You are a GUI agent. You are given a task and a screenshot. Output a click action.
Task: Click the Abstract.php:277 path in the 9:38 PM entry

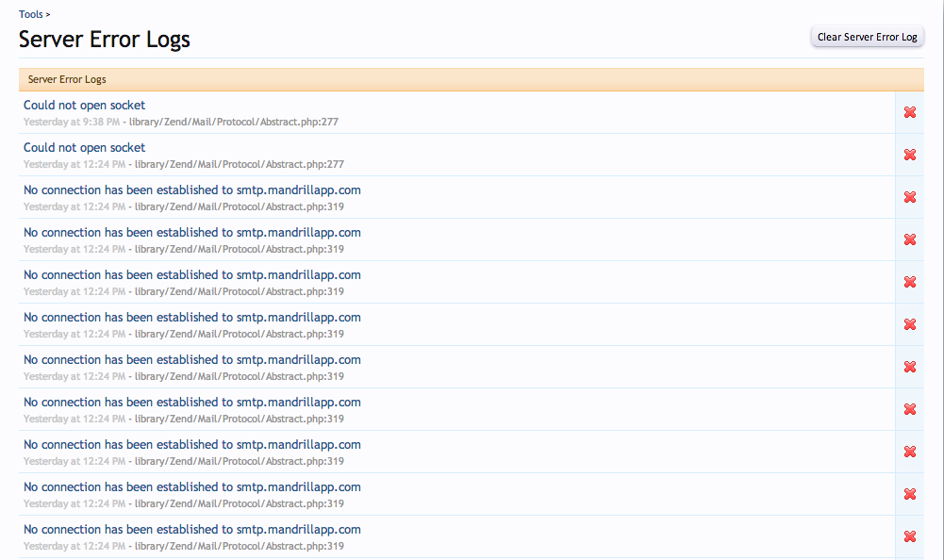(234, 122)
